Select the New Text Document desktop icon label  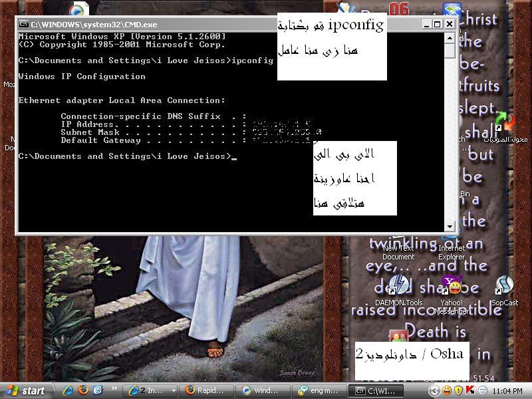[x=398, y=253]
